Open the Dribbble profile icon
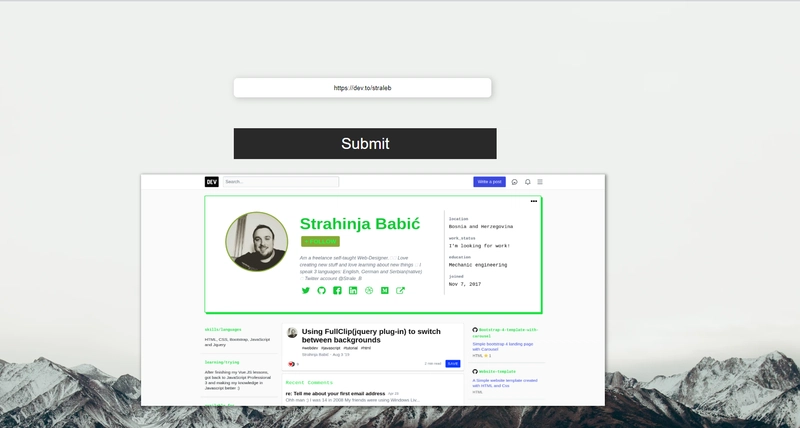 point(369,291)
